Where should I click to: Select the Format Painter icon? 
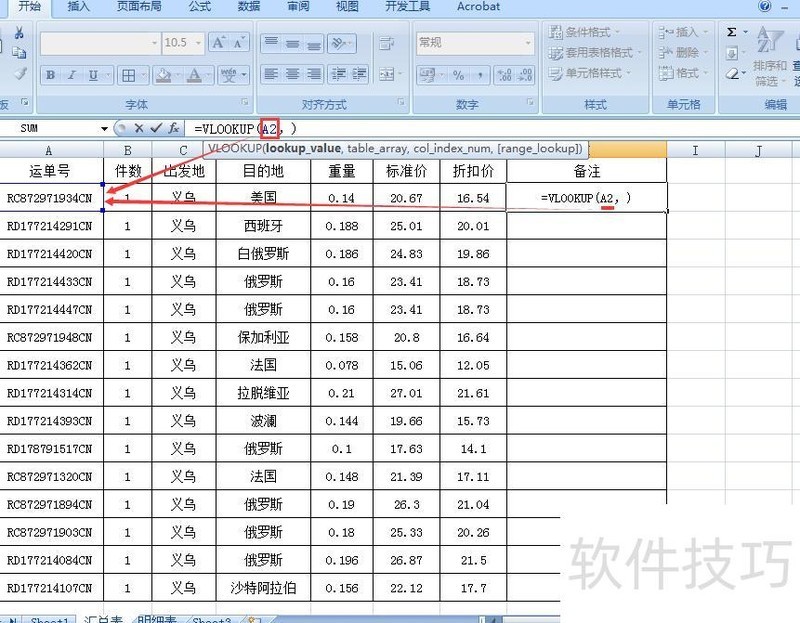click(21, 72)
